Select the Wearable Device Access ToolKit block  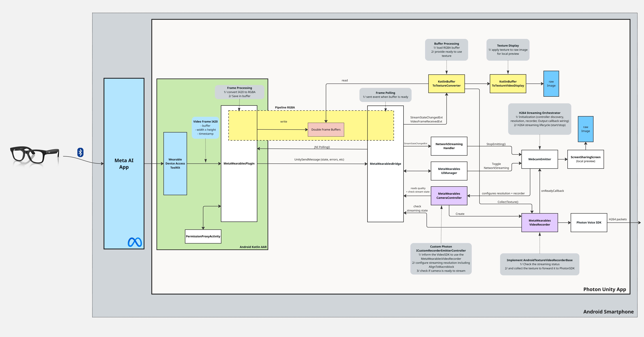coord(175,163)
